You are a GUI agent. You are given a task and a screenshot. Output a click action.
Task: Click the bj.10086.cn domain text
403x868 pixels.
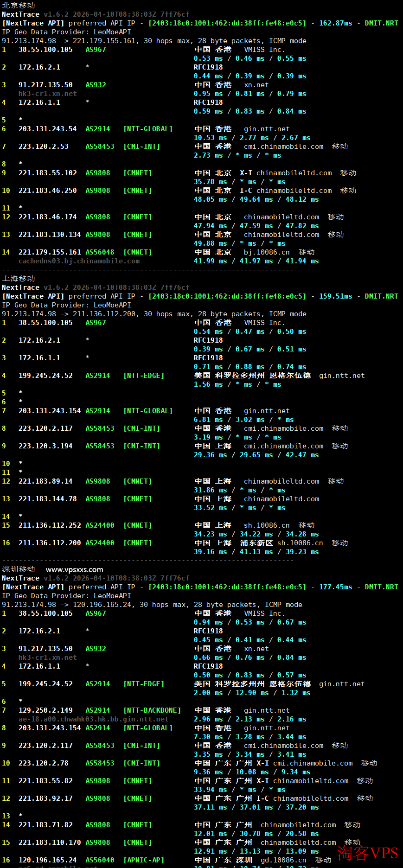pos(267,252)
